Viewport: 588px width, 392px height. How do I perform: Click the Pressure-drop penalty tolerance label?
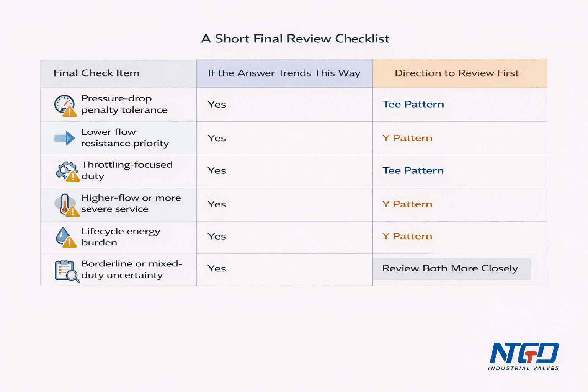click(124, 105)
